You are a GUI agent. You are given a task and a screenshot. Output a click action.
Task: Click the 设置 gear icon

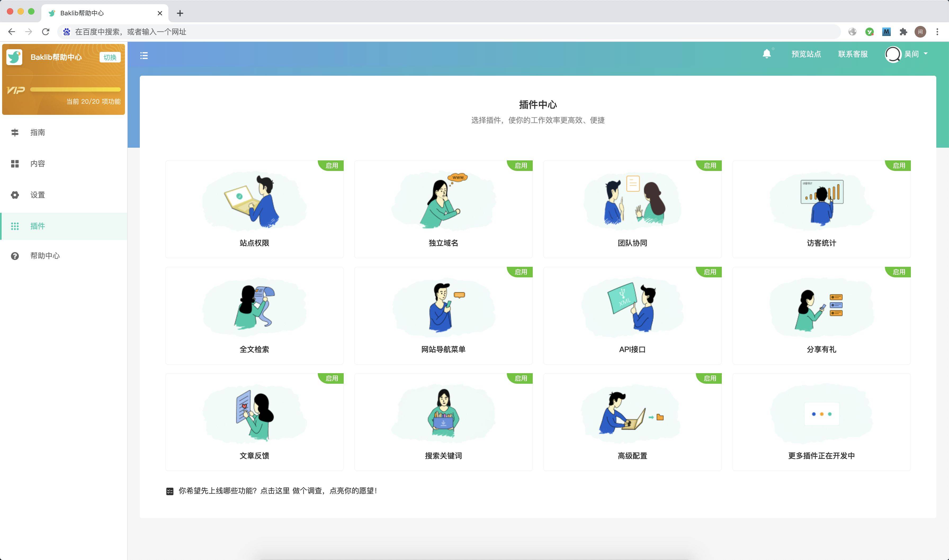15,195
